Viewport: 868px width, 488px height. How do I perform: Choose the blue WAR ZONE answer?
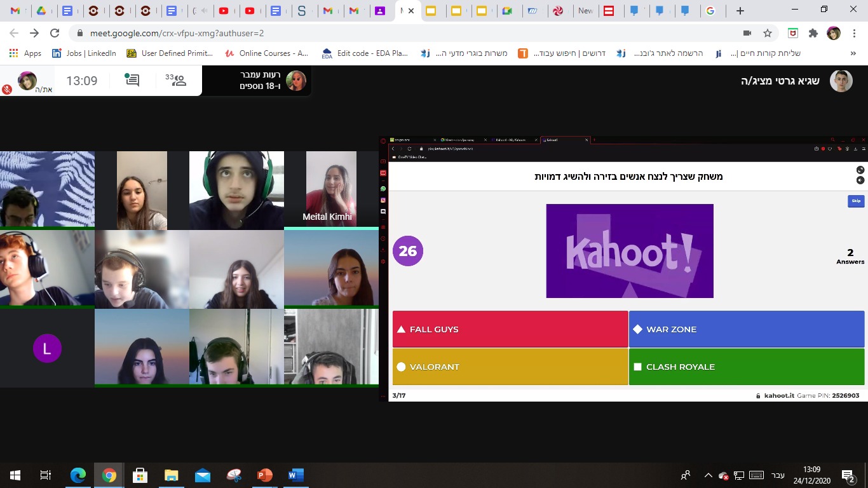pos(747,329)
